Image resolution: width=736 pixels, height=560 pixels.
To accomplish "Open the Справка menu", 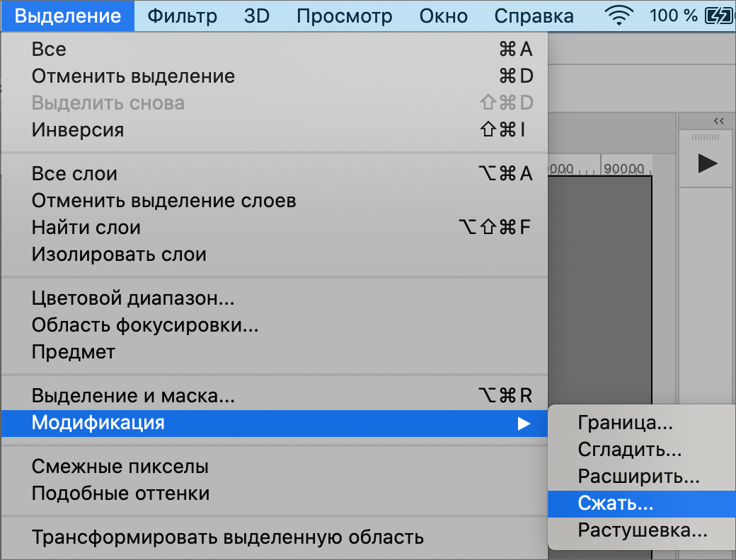I will 533,16.
